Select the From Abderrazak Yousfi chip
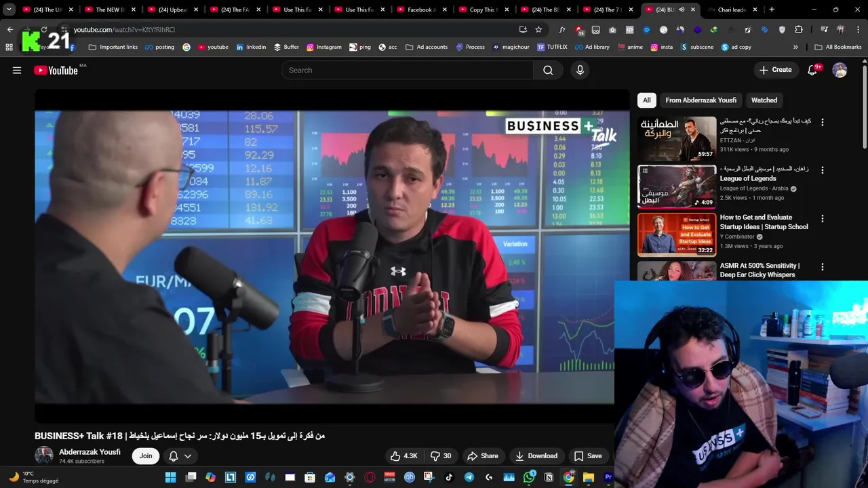Viewport: 868px width, 488px height. point(701,100)
